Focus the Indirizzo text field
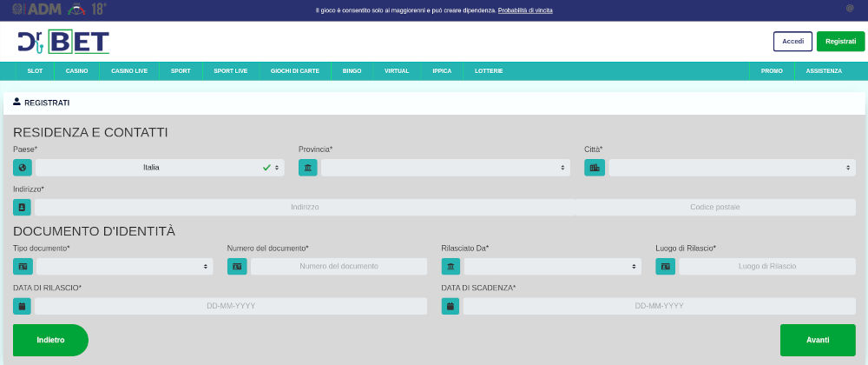This screenshot has height=365, width=868. coord(305,207)
